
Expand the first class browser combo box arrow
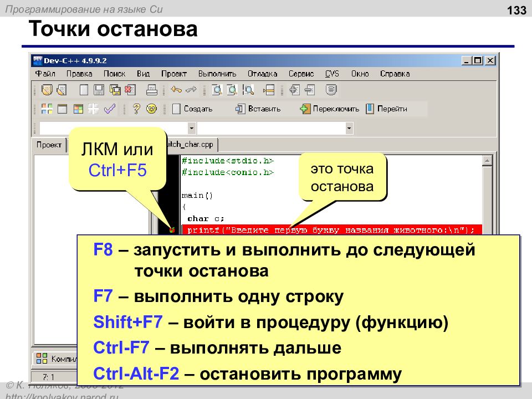[x=192, y=128]
